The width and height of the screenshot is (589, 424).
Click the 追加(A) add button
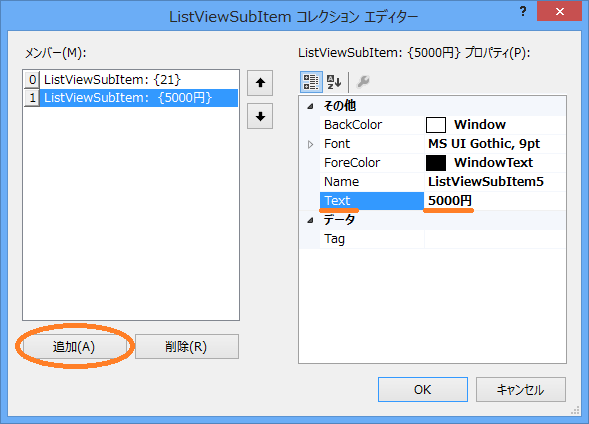(74, 347)
